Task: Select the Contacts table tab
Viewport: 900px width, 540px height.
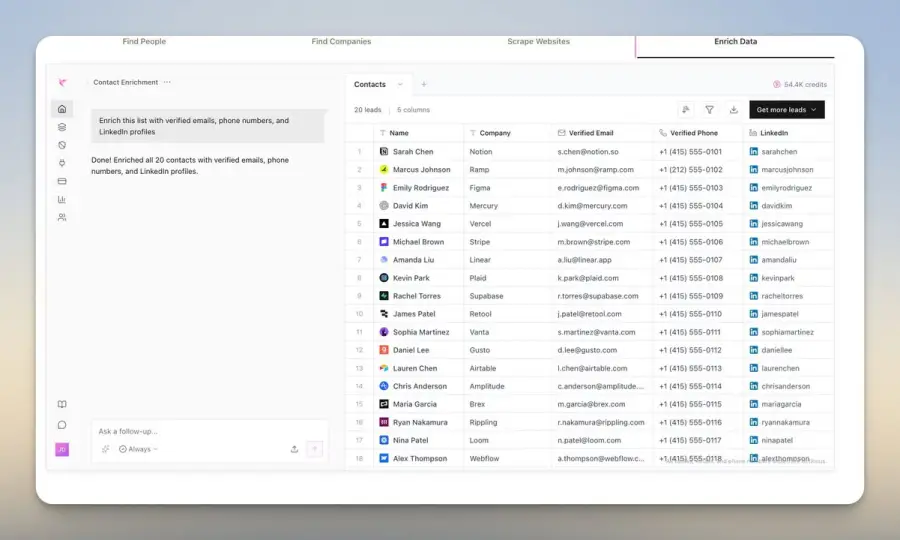Action: [370, 84]
